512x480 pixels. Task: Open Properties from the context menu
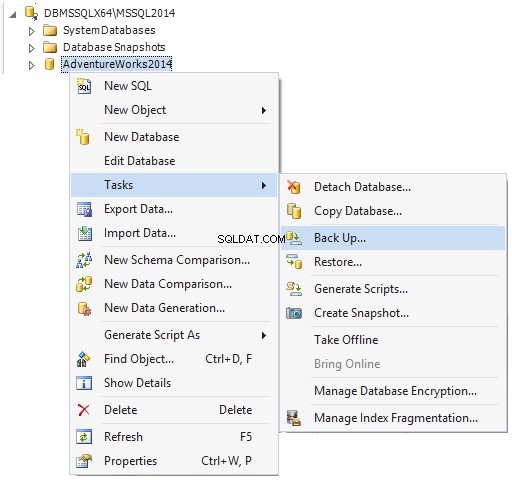pos(174,461)
